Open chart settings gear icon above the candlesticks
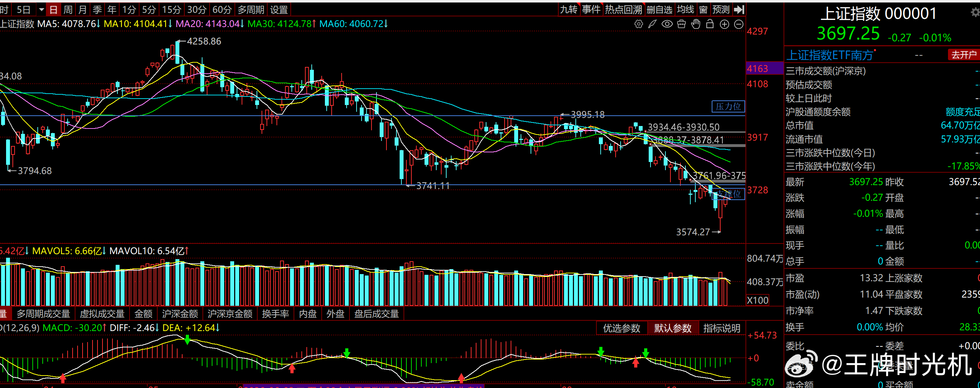The width and height of the screenshot is (980, 388). coord(638,24)
